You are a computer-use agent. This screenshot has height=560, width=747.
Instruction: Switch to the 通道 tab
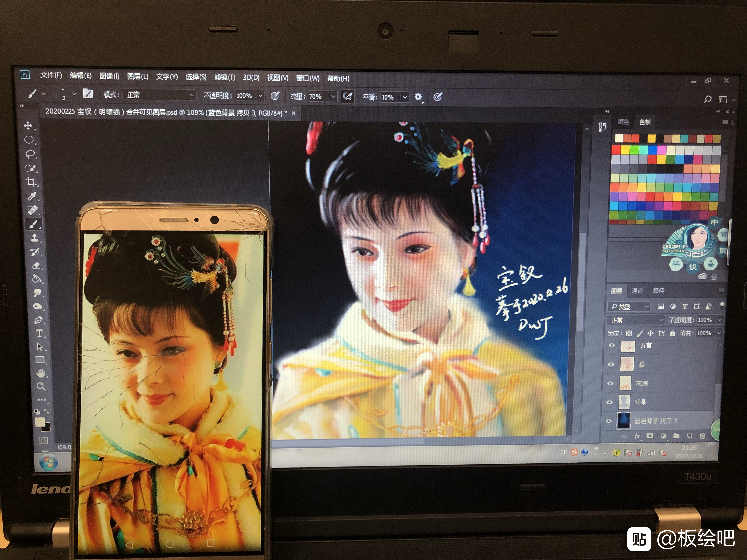tap(637, 291)
